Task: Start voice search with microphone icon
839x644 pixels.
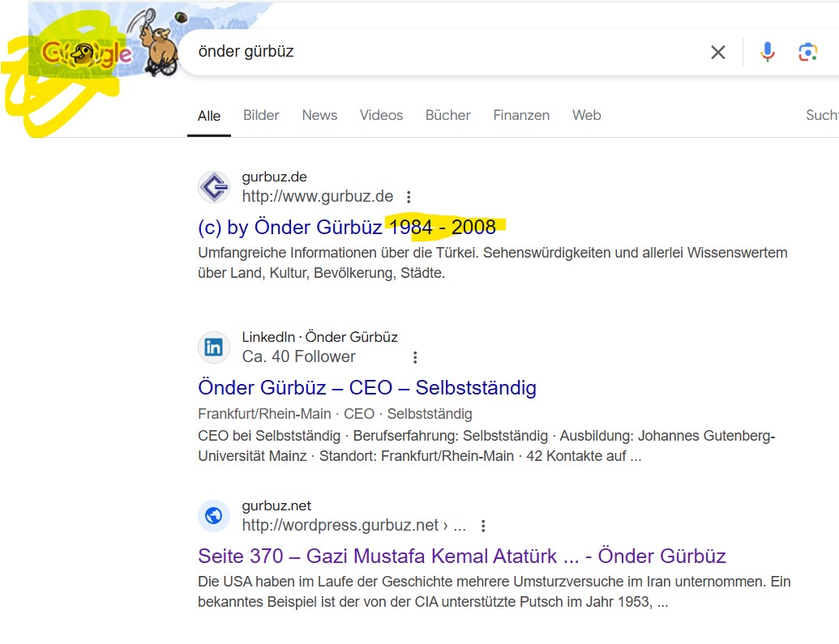Action: [768, 52]
